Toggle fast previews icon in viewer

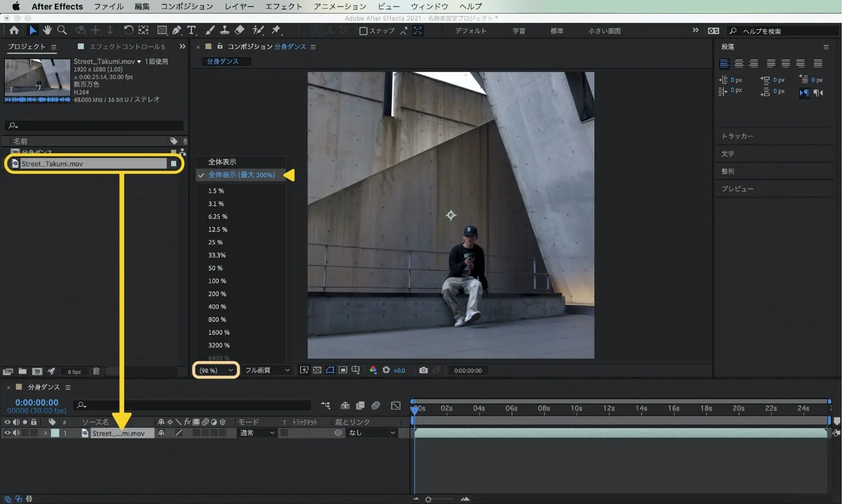[304, 370]
